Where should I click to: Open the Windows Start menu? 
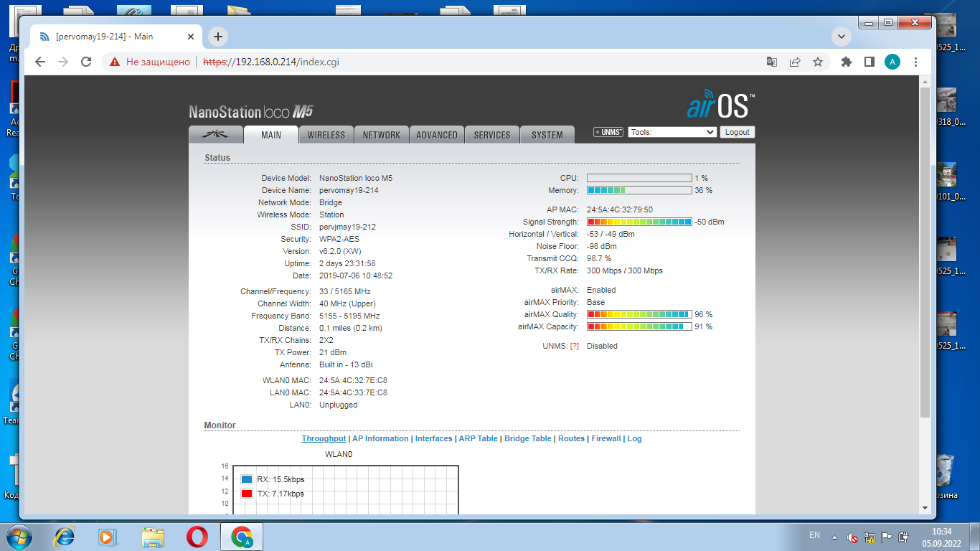(x=19, y=536)
